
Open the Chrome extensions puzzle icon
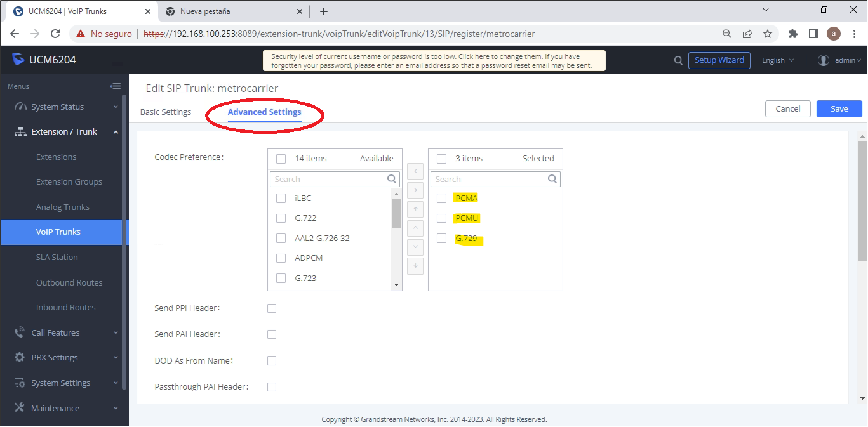(792, 34)
